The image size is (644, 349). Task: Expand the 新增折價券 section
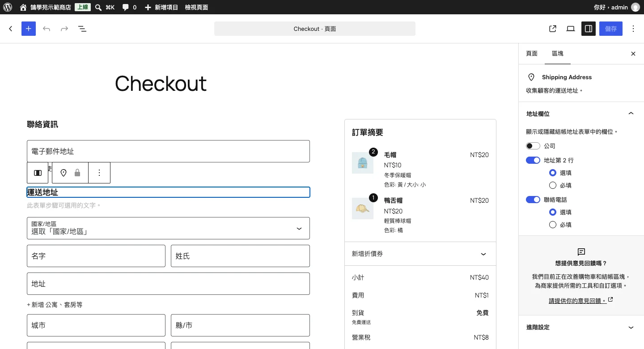(x=420, y=254)
